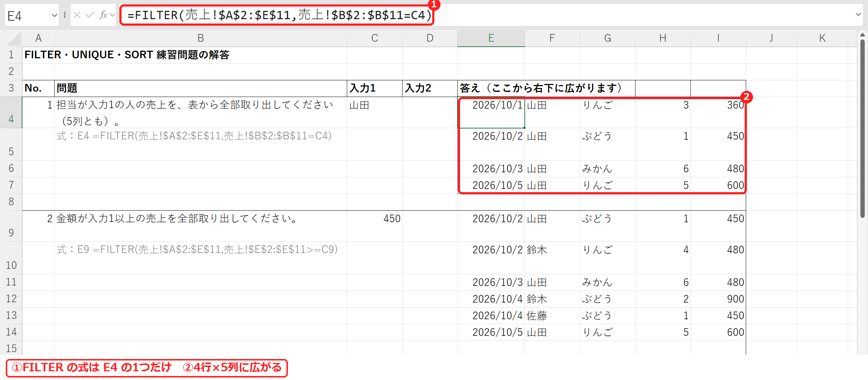Click cell G6 containing 'みかん'

tap(608, 169)
